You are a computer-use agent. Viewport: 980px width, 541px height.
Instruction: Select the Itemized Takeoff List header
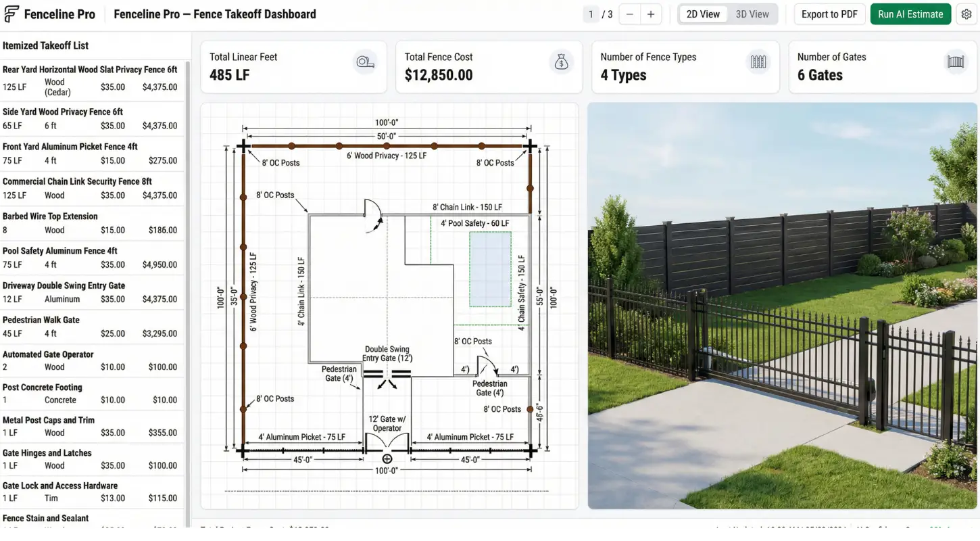45,45
